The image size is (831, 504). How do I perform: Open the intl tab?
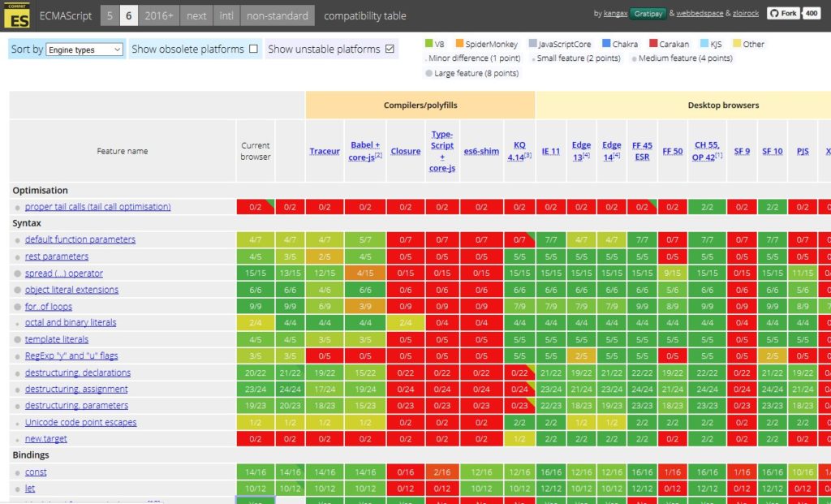(226, 16)
